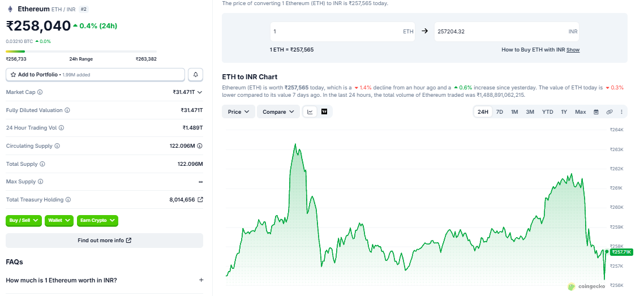
Task: Open the Wallet dropdown
Action: point(59,221)
